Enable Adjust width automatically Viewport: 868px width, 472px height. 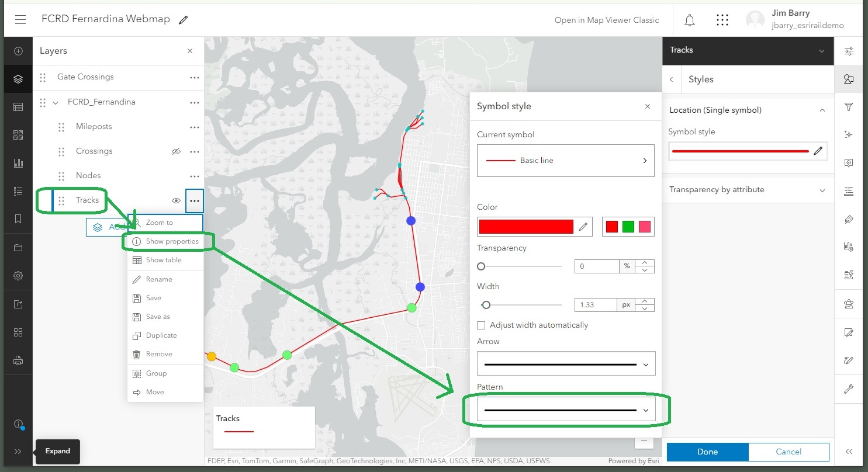point(481,325)
